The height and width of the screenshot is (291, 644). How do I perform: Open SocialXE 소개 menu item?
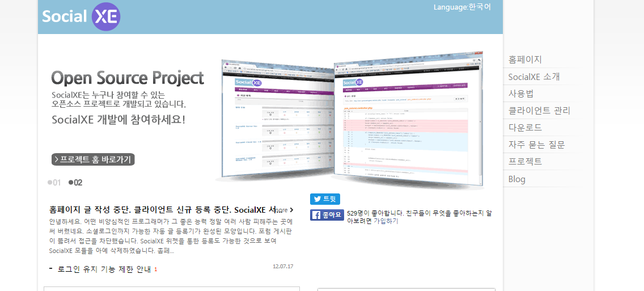[534, 77]
